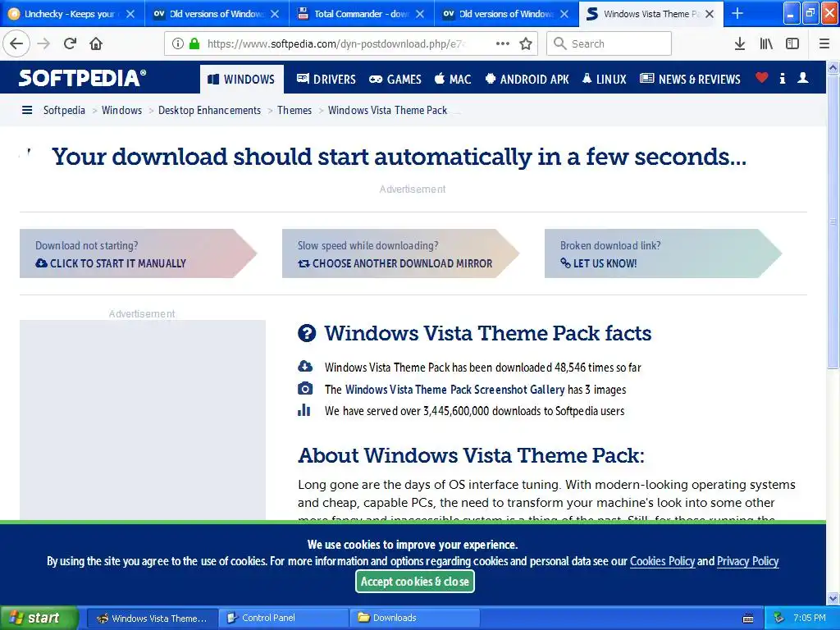Image resolution: width=840 pixels, height=630 pixels.
Task: Click the page vertical scrollbar thumb
Action: point(833,221)
